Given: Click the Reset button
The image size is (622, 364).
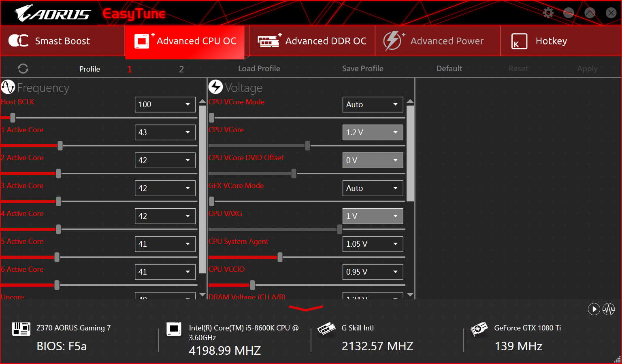Looking at the screenshot, I should click(518, 69).
